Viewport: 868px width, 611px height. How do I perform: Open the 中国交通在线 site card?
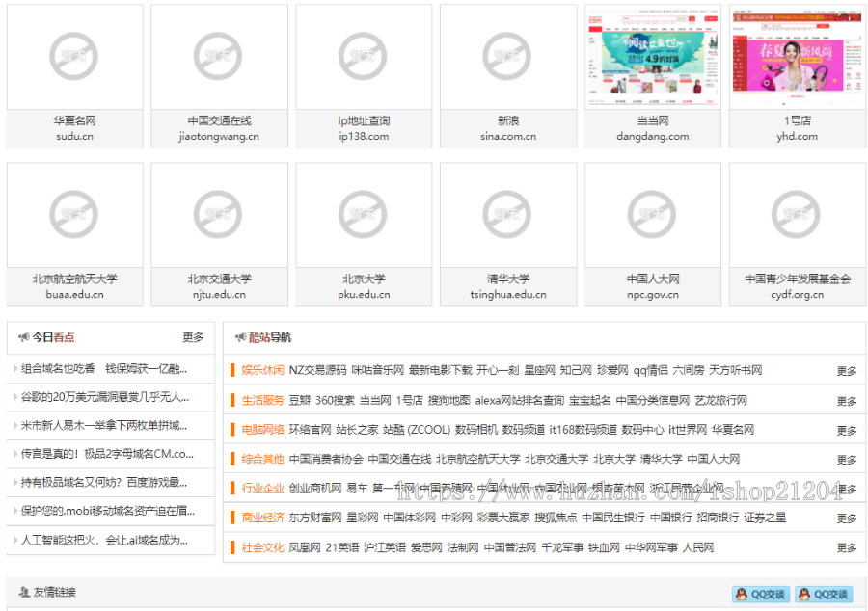pyautogui.click(x=219, y=76)
